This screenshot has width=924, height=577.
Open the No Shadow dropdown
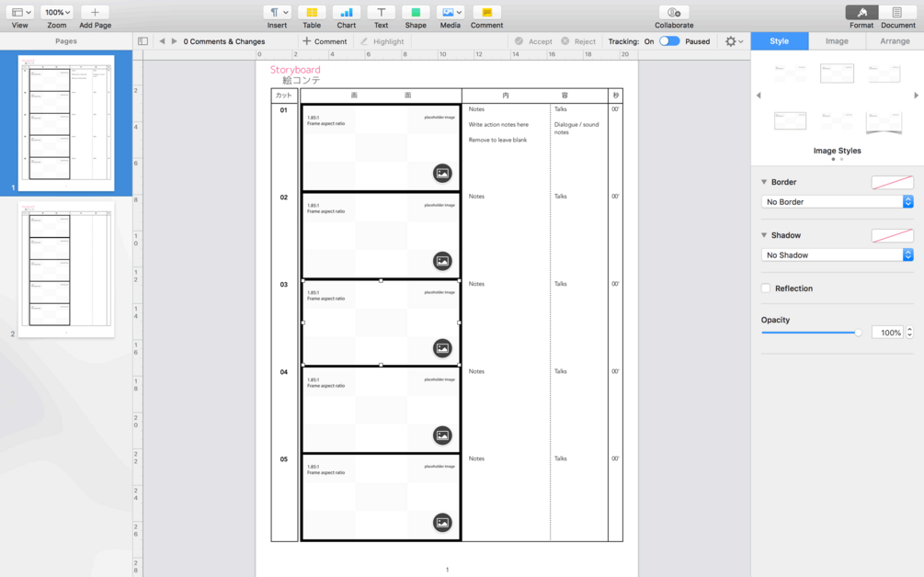click(x=837, y=255)
